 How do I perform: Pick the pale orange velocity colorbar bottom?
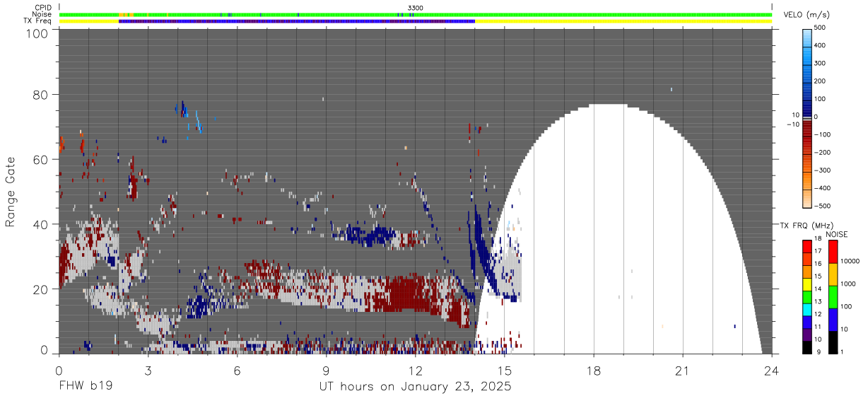[808, 198]
